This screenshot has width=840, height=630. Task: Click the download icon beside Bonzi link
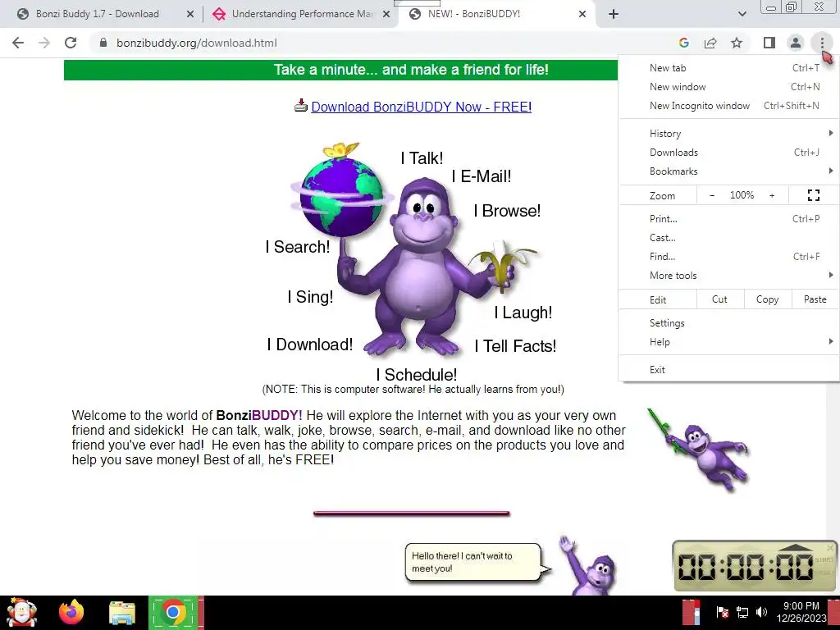tap(301, 106)
